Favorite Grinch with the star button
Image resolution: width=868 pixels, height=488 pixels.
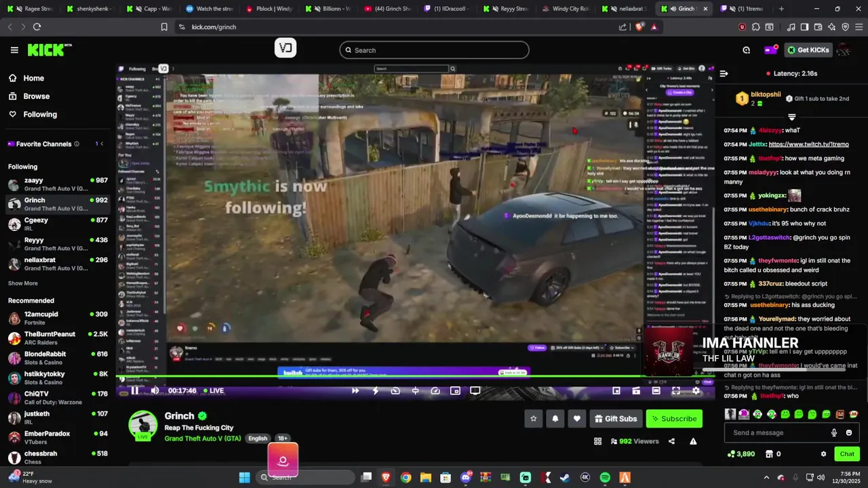pyautogui.click(x=534, y=419)
